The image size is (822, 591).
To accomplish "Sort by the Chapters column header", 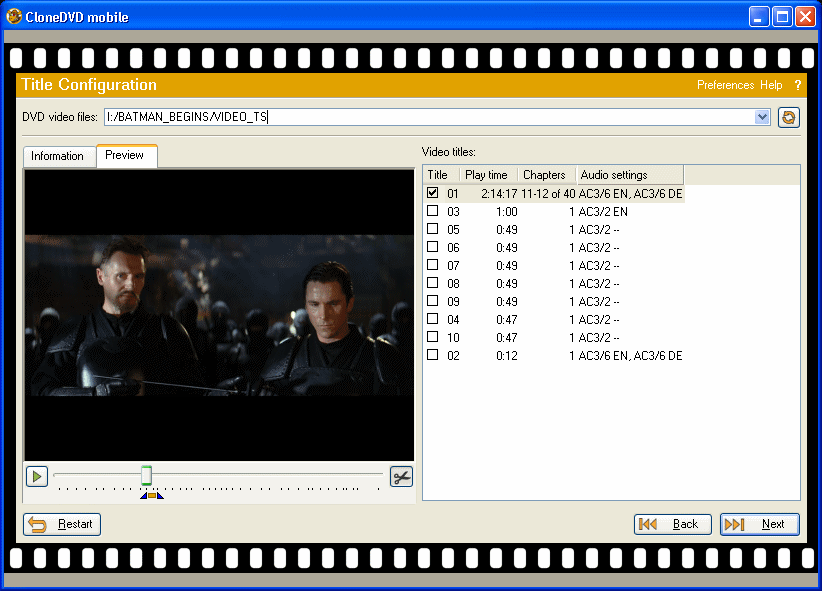I will coord(547,175).
